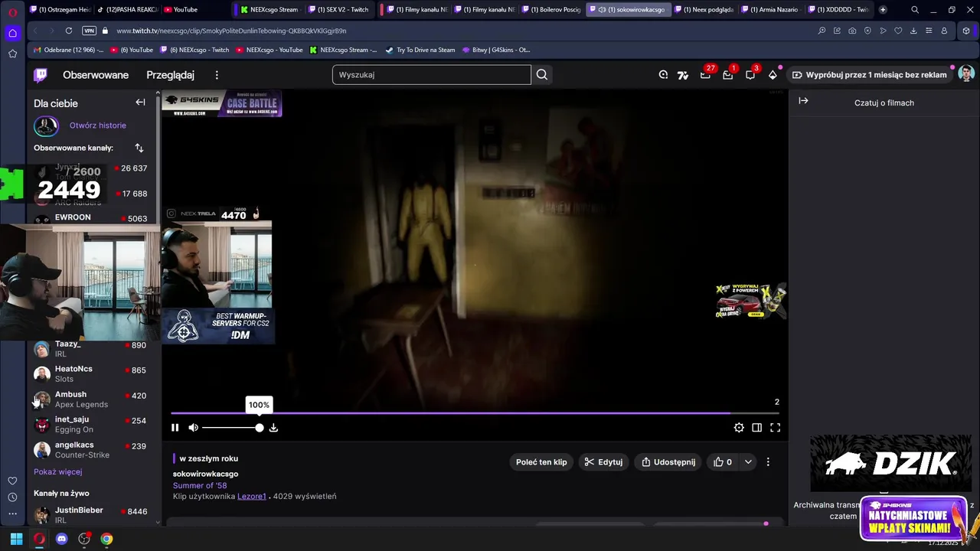Collapse the Dla ciebie sidebar

click(x=140, y=103)
